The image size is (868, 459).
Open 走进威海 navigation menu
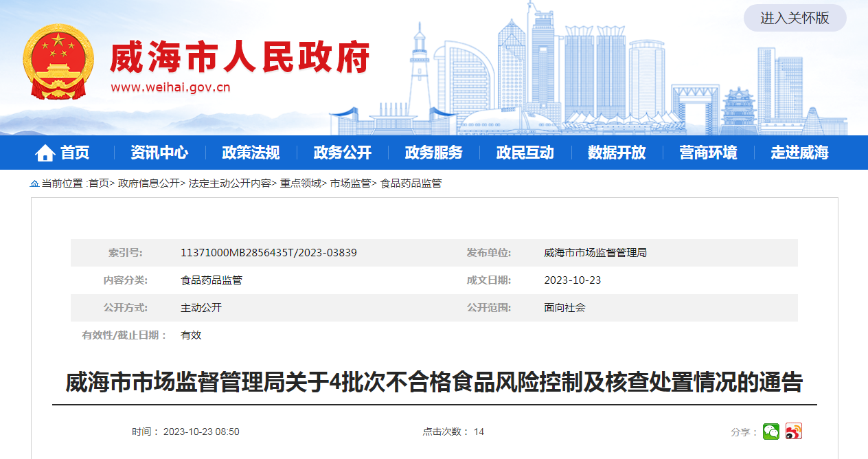coord(799,153)
